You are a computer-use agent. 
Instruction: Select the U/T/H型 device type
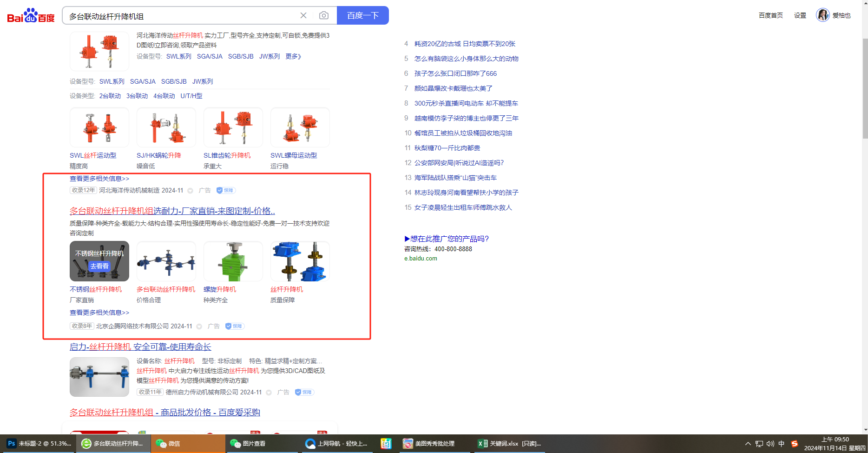tap(191, 96)
